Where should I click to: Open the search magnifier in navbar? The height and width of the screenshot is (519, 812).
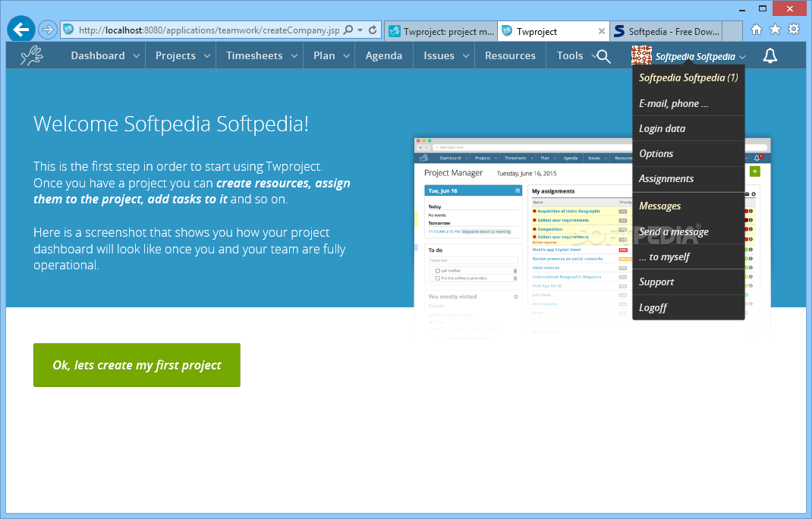click(x=603, y=56)
